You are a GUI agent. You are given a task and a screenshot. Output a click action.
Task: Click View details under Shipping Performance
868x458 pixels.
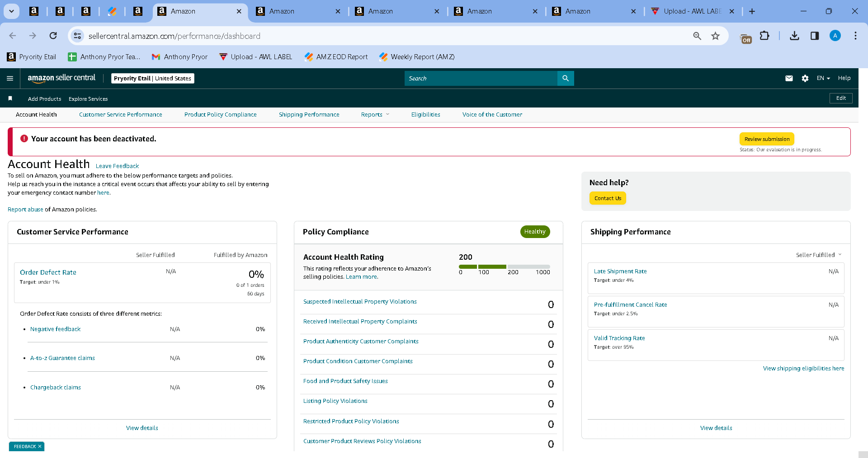tap(716, 428)
